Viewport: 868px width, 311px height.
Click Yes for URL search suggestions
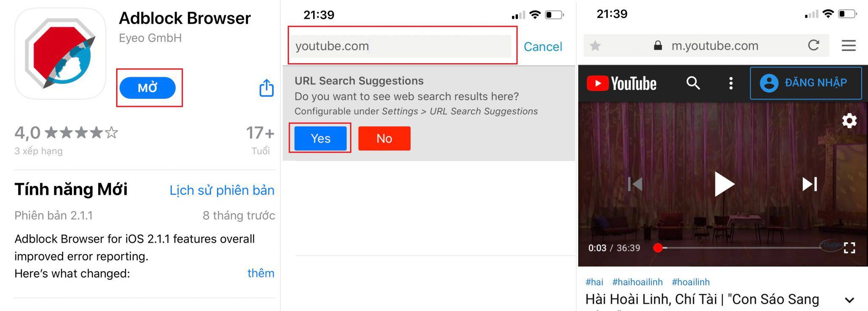(x=320, y=138)
